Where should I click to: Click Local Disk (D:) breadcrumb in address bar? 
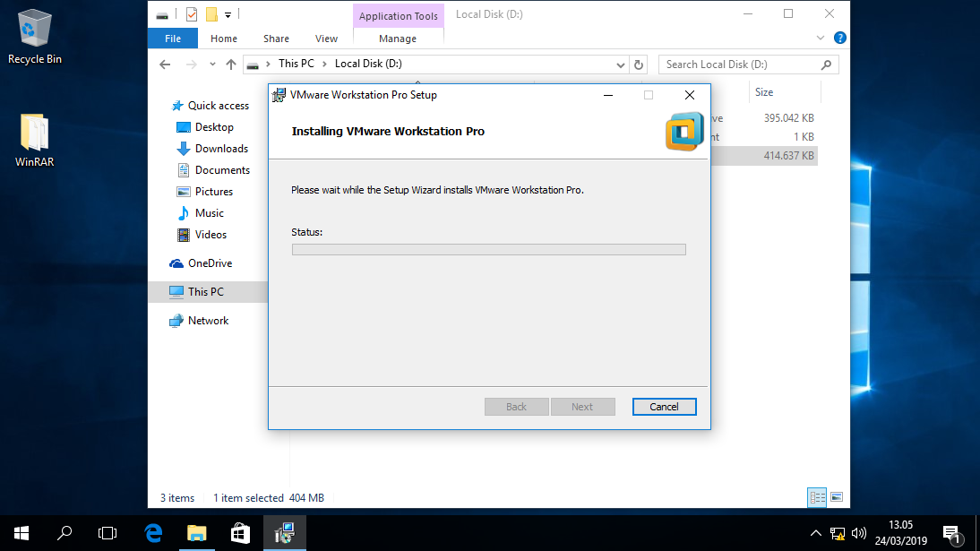pos(368,64)
